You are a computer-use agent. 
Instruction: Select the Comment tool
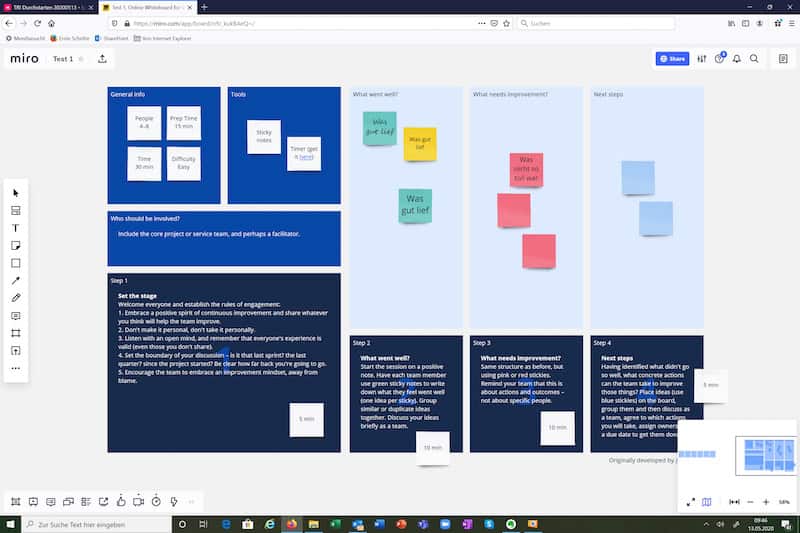click(16, 316)
